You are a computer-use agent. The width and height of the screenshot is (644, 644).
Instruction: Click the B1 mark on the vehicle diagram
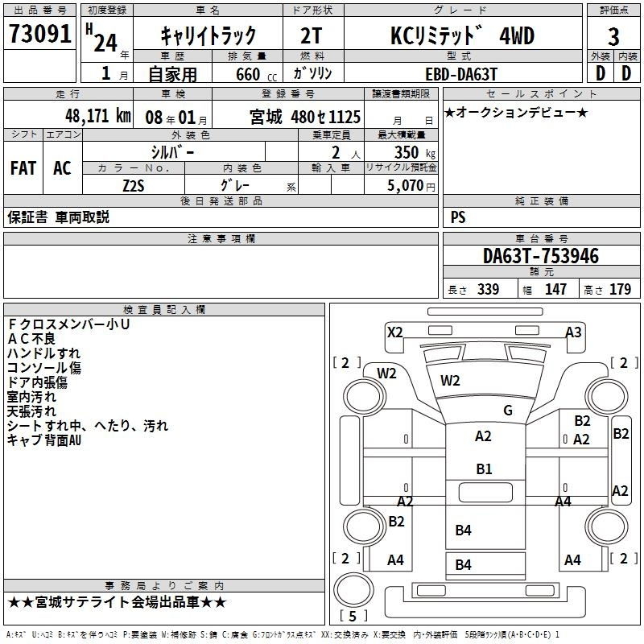(484, 469)
